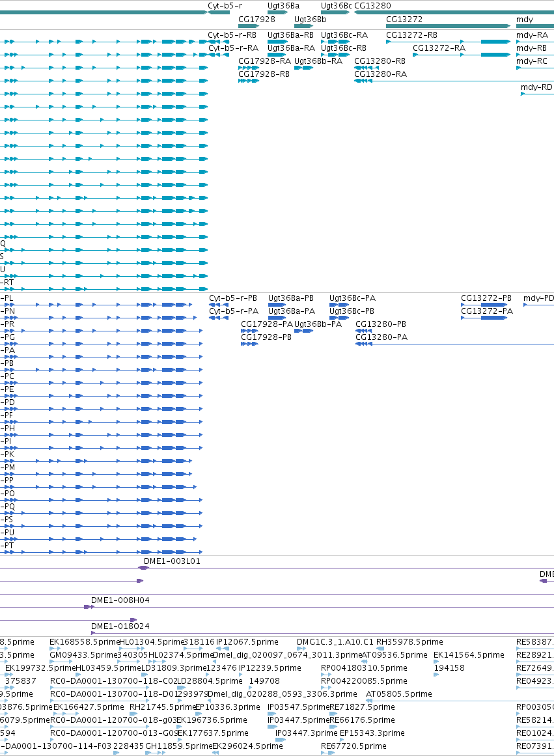Click the Cyt-b5-r gene label
Viewport: 554px width, 756px height.
pyautogui.click(x=225, y=6)
